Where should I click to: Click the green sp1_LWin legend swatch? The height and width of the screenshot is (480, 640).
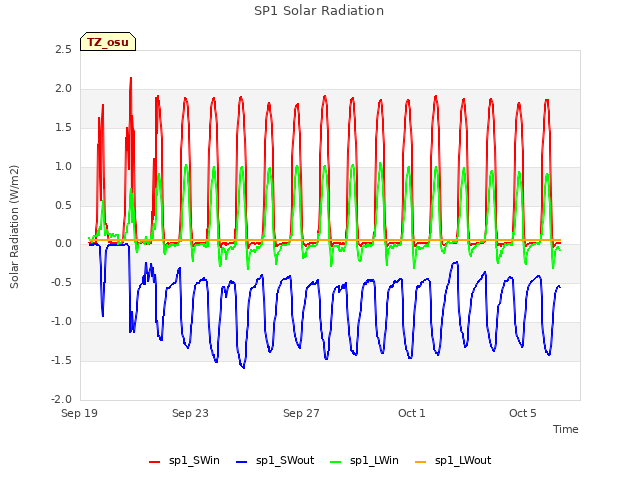tap(336, 462)
